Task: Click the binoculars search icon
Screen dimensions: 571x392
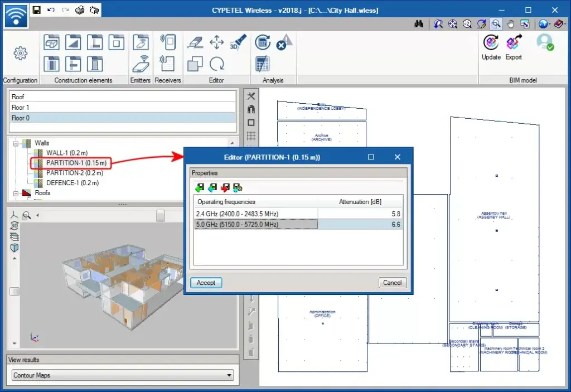Action: (419, 23)
